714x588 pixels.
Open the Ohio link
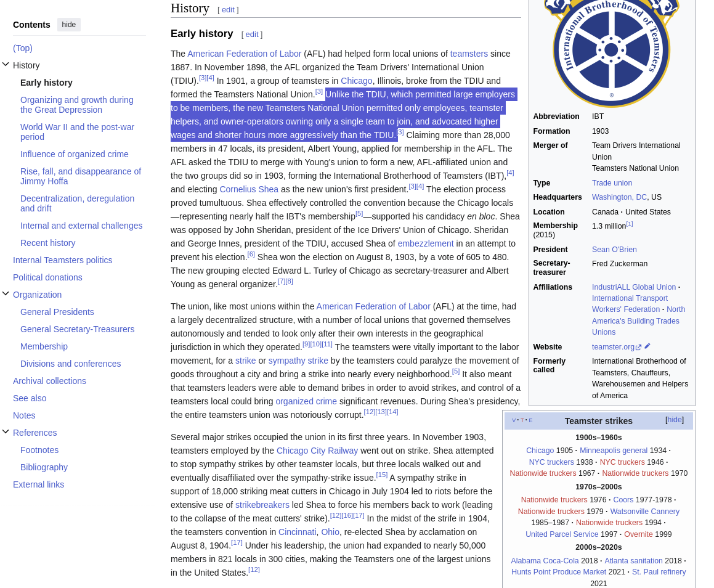330,533
